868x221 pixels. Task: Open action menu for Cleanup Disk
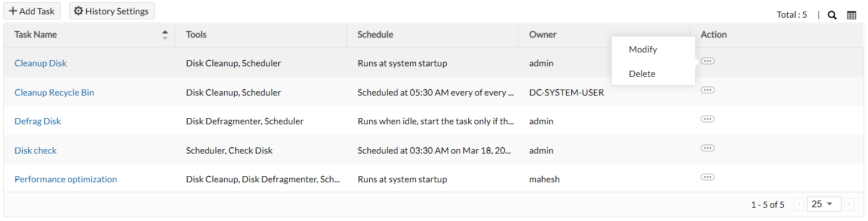(707, 61)
